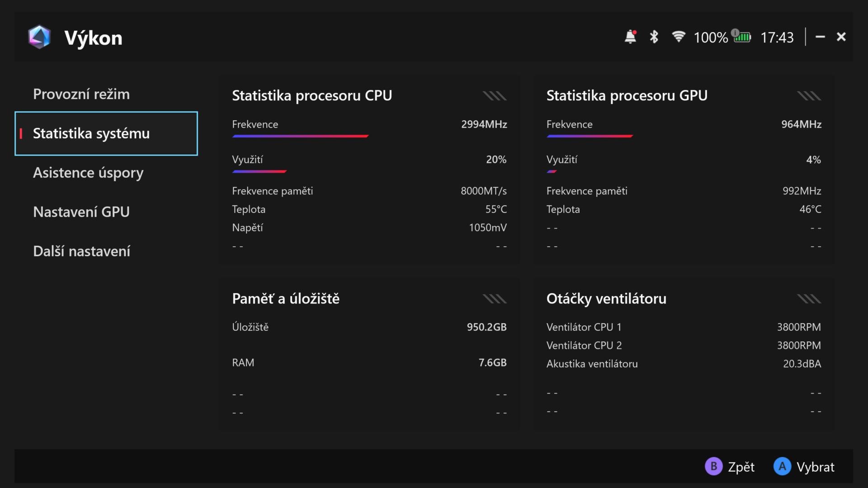Click the Legion Space logo icon
This screenshot has width=868, height=488.
(x=39, y=37)
